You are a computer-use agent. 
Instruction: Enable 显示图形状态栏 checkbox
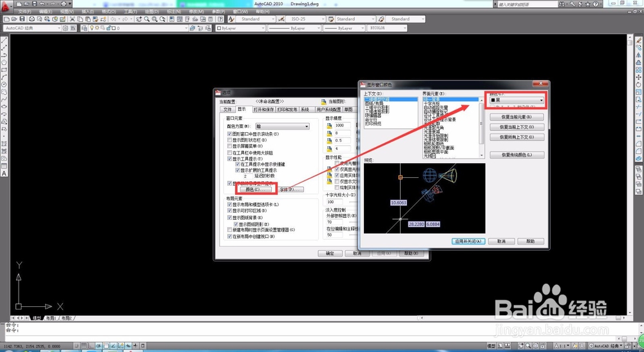click(230, 141)
